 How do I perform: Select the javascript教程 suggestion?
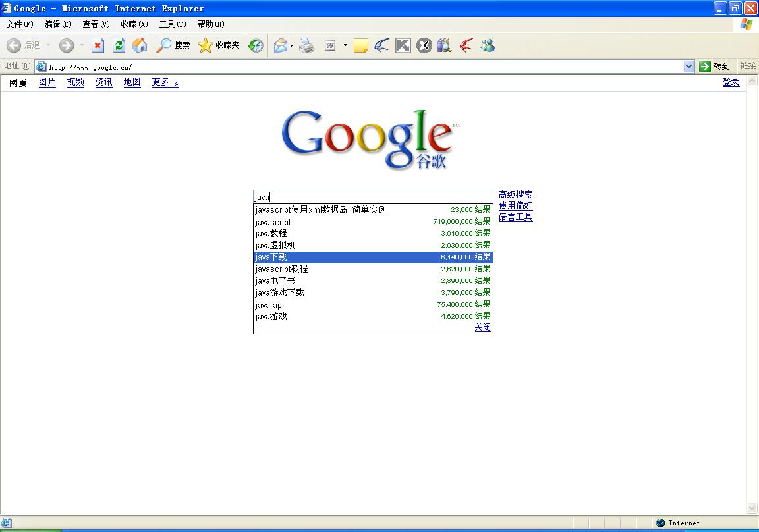tap(373, 269)
